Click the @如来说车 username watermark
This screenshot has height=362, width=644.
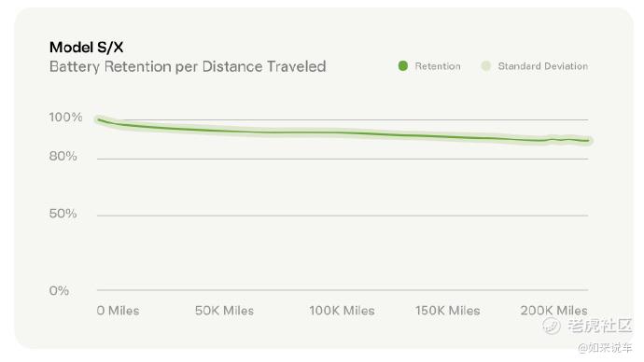pos(605,348)
